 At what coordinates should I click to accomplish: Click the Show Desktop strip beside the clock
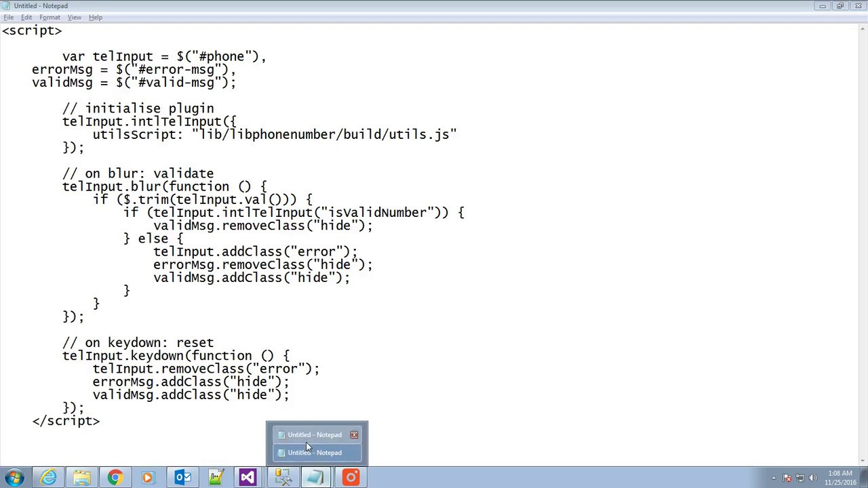click(864, 478)
